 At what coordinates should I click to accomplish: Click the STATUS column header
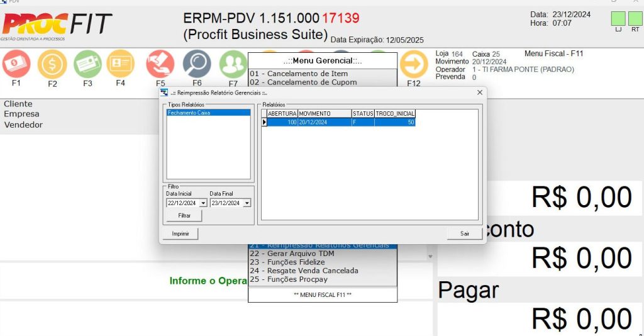pos(363,114)
